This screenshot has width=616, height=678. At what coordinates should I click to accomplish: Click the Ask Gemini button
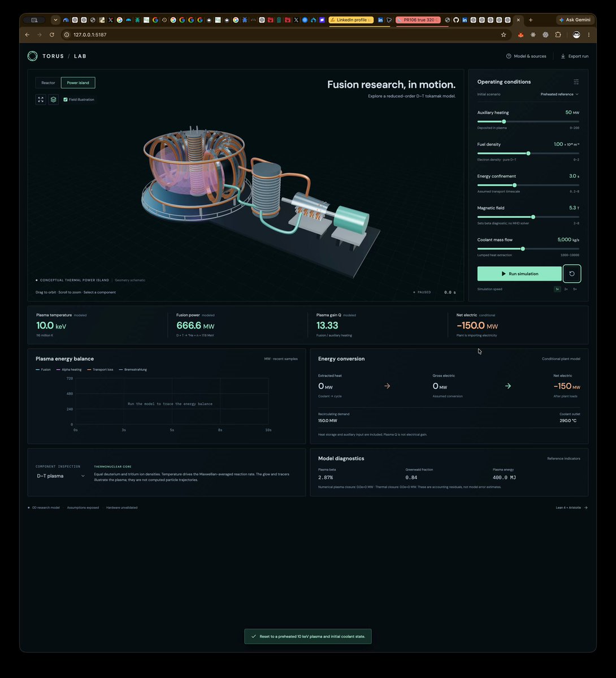[575, 20]
